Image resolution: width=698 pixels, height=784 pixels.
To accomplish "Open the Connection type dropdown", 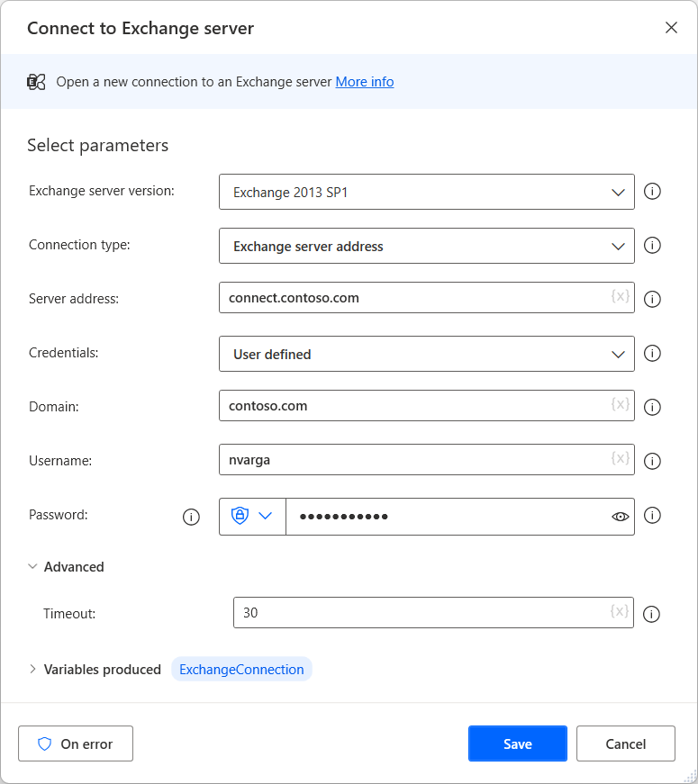I will pyautogui.click(x=427, y=246).
